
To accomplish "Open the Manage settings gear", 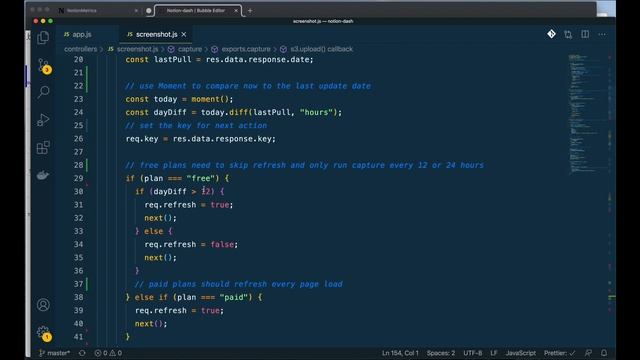I will pos(44,333).
